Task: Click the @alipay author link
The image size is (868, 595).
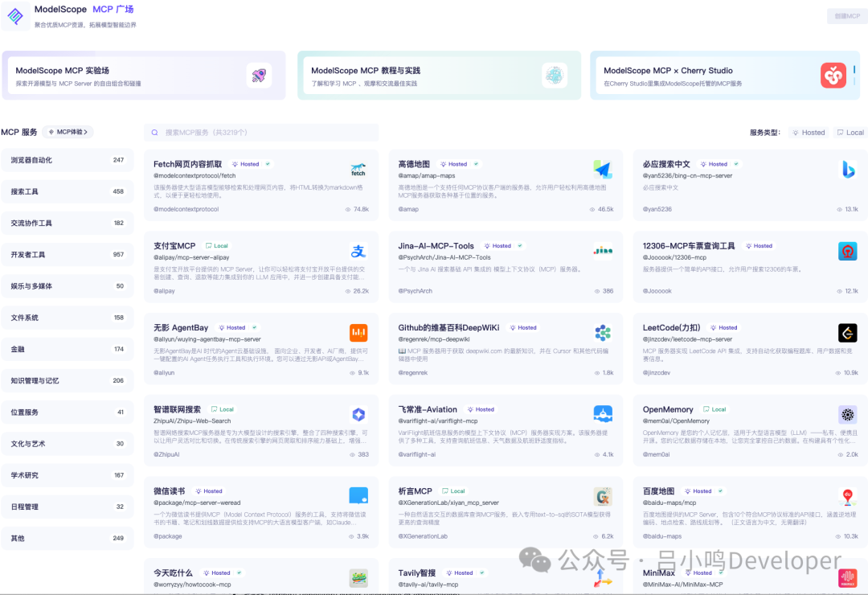Action: [165, 291]
